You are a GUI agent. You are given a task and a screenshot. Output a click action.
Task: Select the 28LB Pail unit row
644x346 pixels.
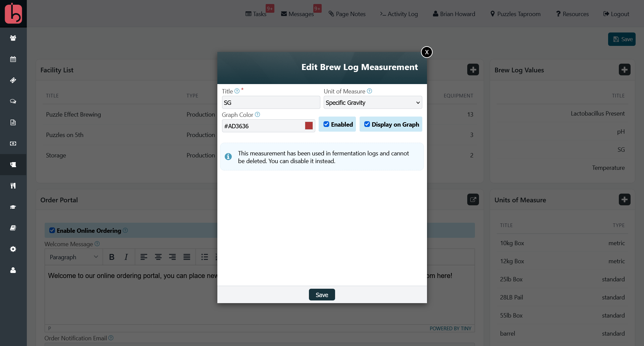point(562,297)
